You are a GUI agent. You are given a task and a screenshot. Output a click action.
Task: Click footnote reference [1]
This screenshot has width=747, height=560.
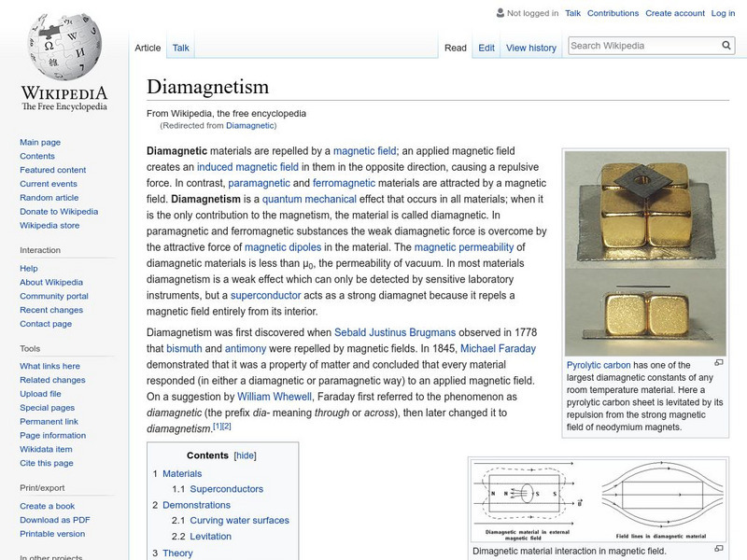coord(218,426)
